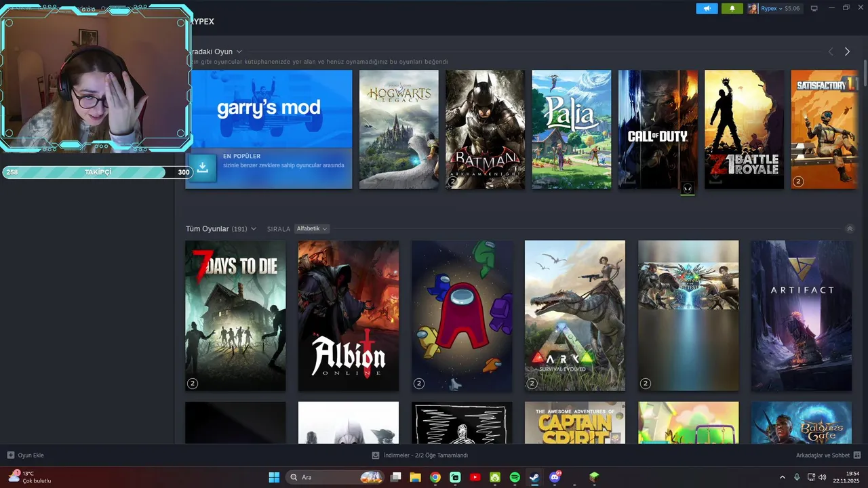Show hidden system tray icons

click(782, 477)
